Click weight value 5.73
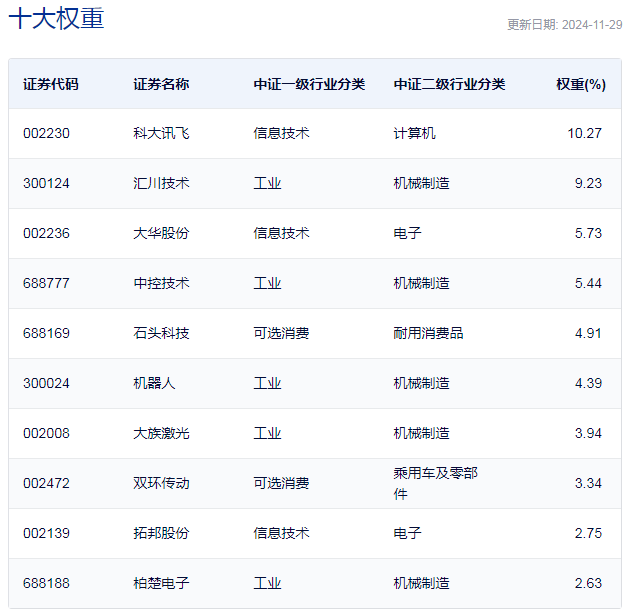This screenshot has width=628, height=613. [588, 233]
